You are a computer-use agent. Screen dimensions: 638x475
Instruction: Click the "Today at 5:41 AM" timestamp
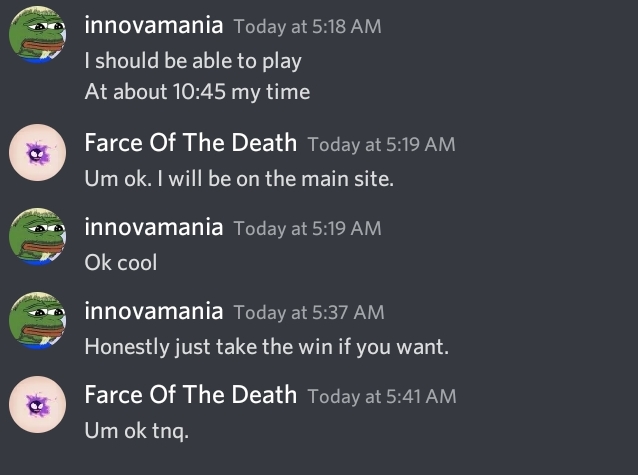[382, 396]
